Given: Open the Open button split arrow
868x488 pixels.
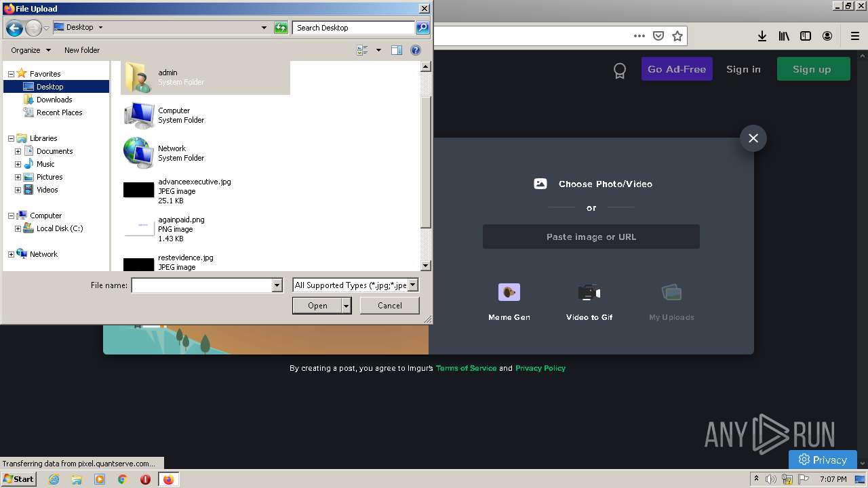Looking at the screenshot, I should coord(347,306).
